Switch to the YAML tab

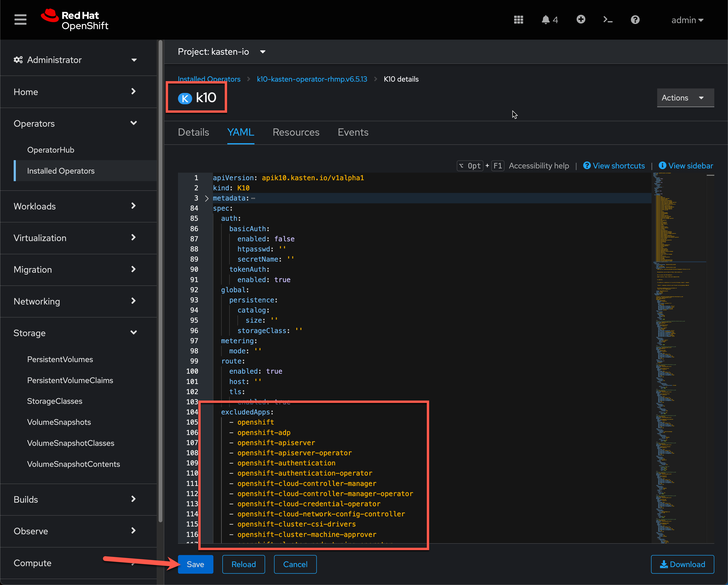pos(240,132)
